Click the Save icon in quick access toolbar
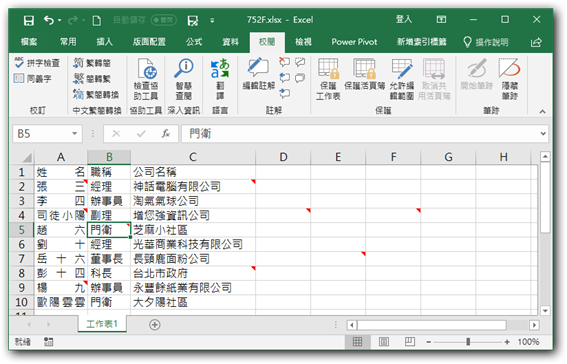Viewport: 567px width, 364px height. pos(29,20)
